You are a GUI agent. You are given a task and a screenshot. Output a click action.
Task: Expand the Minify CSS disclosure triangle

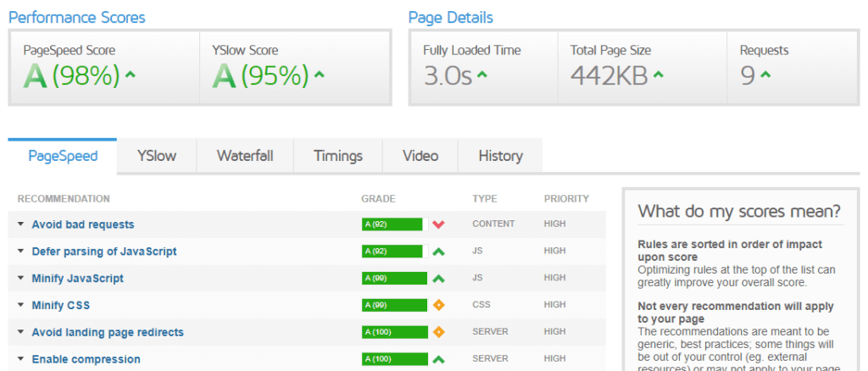[x=20, y=305]
